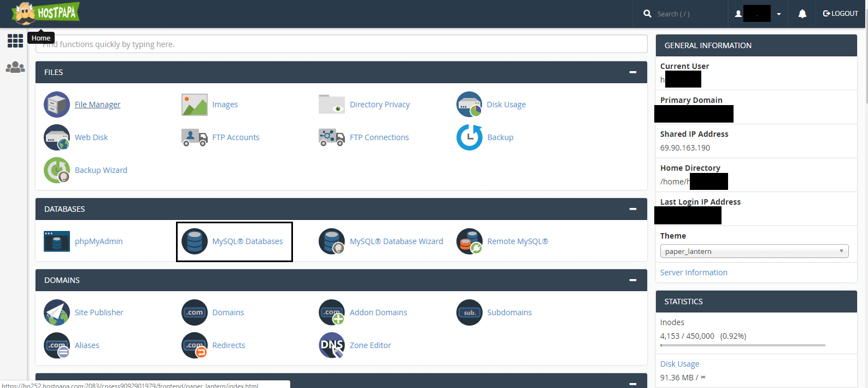Open the Aliases link
The width and height of the screenshot is (868, 388).
click(87, 345)
